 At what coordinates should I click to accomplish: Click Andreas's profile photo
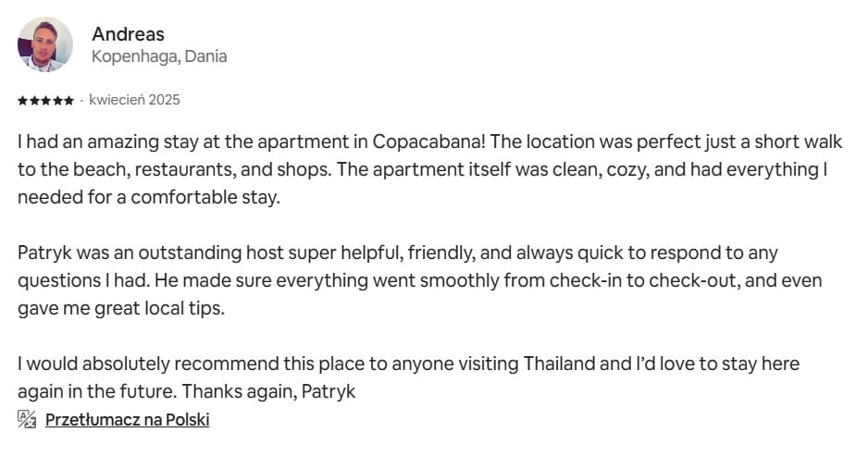45,44
